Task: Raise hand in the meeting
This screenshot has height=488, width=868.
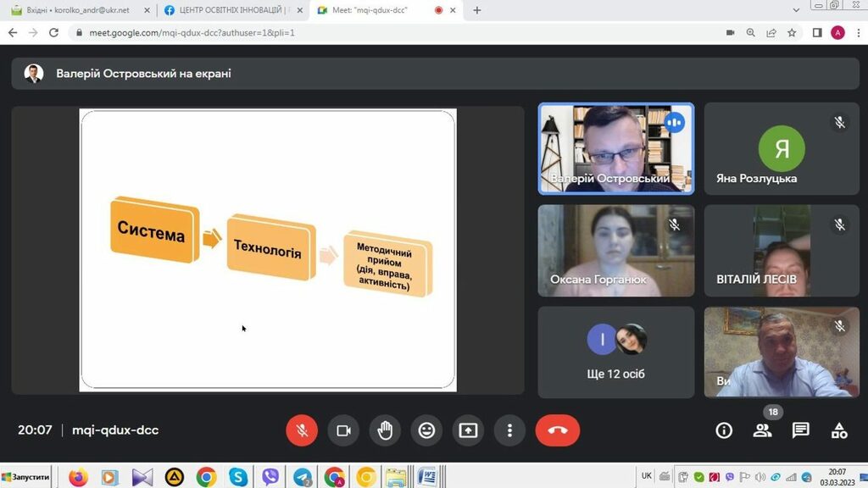Action: tap(385, 430)
